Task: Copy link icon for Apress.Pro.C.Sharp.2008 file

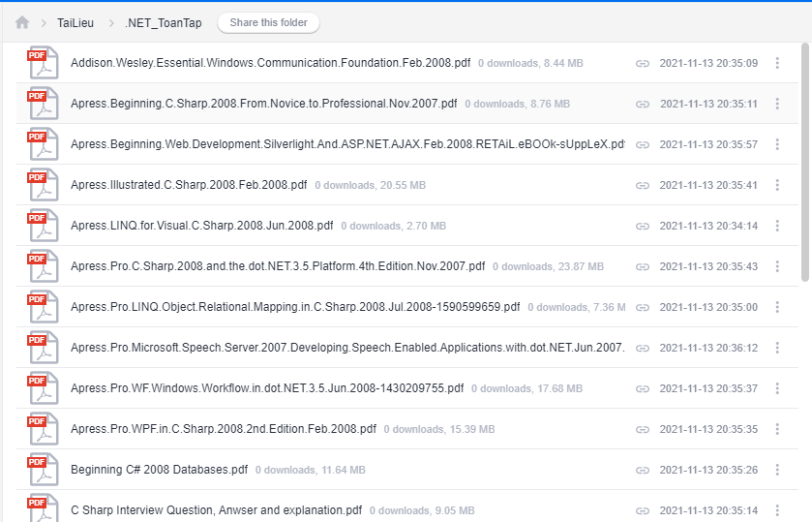Action: tap(643, 267)
